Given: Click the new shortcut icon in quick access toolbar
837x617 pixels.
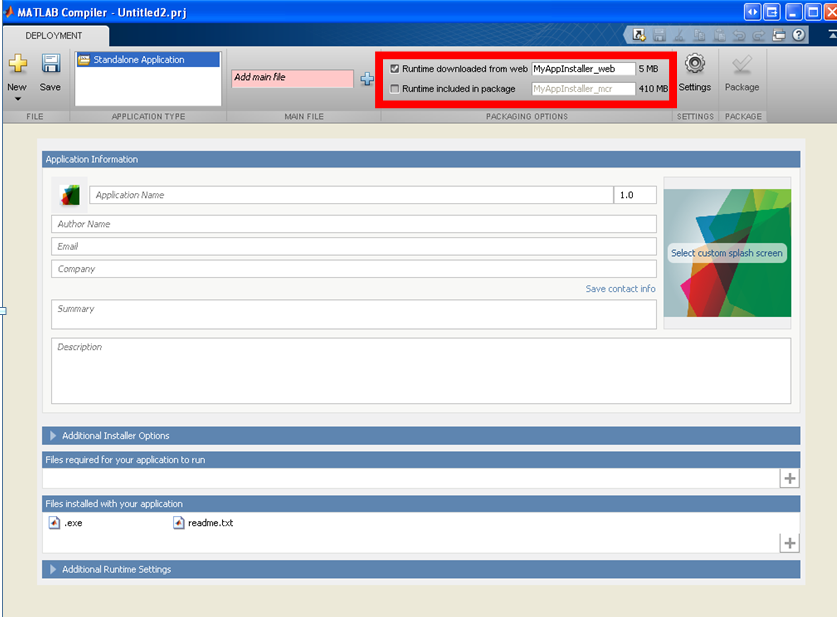Looking at the screenshot, I should [x=638, y=35].
